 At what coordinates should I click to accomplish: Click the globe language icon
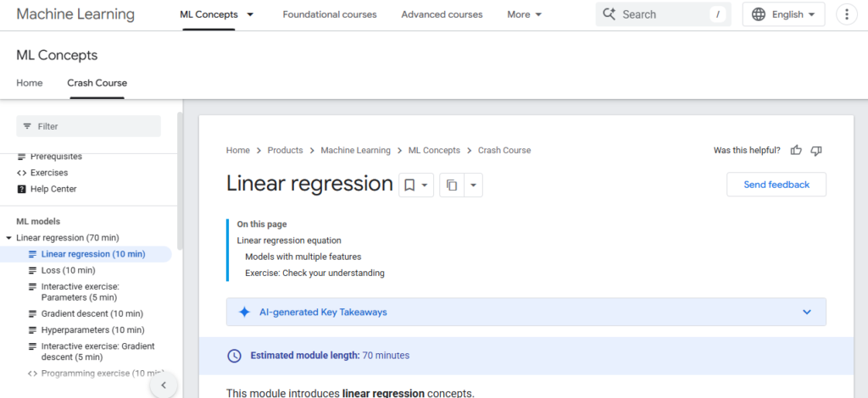[x=758, y=14]
